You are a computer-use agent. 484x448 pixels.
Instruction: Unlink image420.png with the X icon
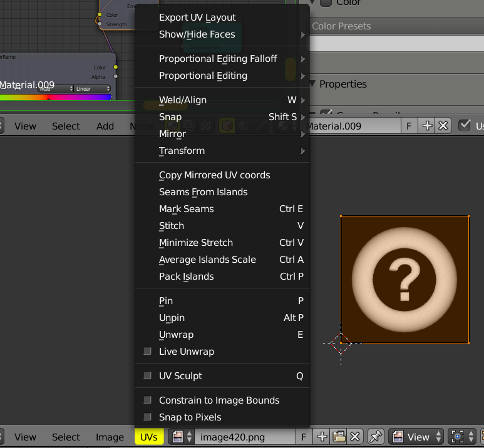click(x=355, y=437)
